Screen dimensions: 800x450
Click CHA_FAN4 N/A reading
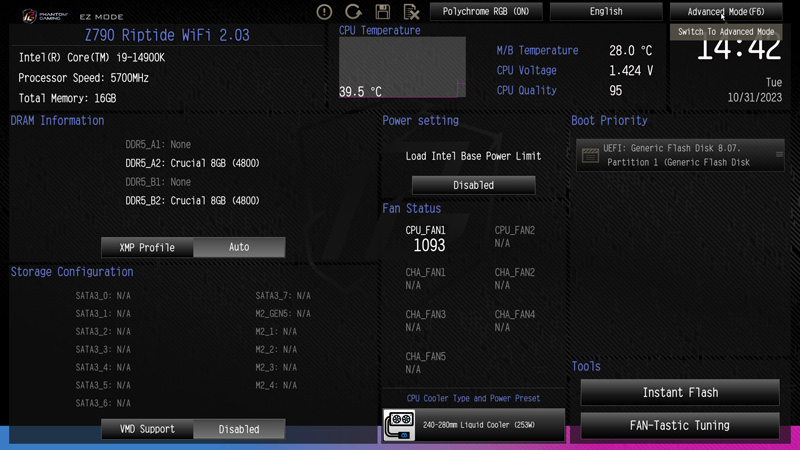click(x=502, y=327)
